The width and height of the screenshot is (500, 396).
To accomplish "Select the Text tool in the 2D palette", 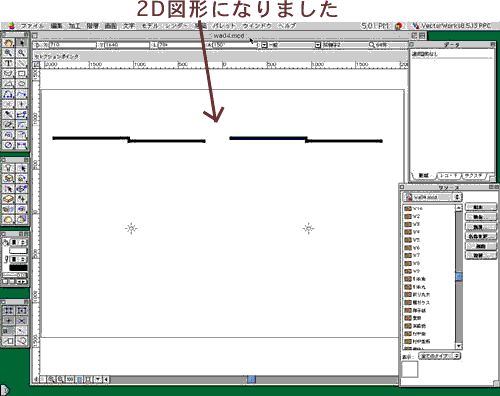I will pyautogui.click(x=8, y=63).
